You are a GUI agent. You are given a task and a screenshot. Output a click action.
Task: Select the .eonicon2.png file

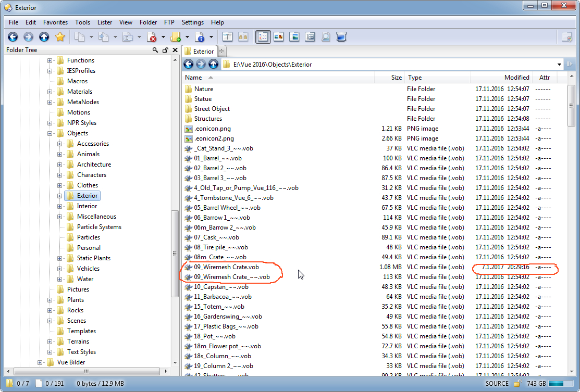(214, 138)
